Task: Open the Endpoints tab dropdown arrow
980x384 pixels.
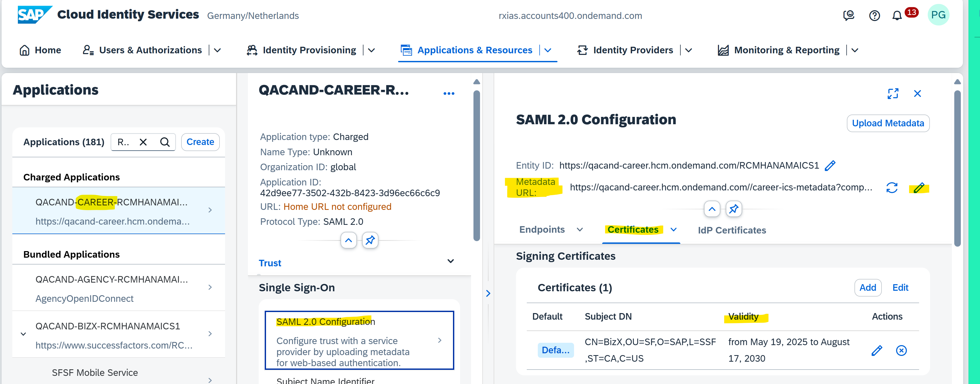Action: point(579,230)
